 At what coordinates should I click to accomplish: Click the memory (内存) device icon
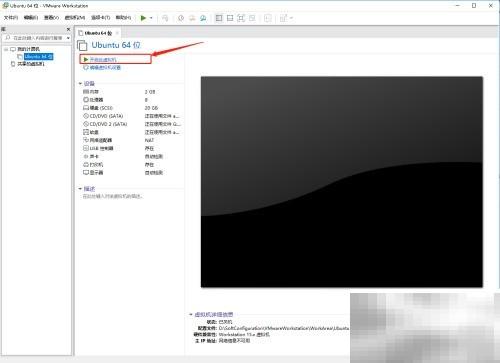click(x=86, y=92)
